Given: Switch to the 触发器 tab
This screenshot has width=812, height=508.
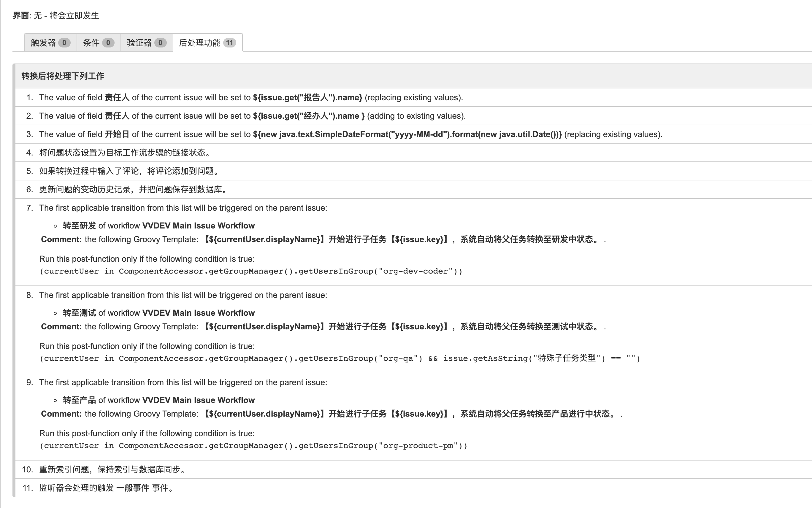Looking at the screenshot, I should point(43,43).
